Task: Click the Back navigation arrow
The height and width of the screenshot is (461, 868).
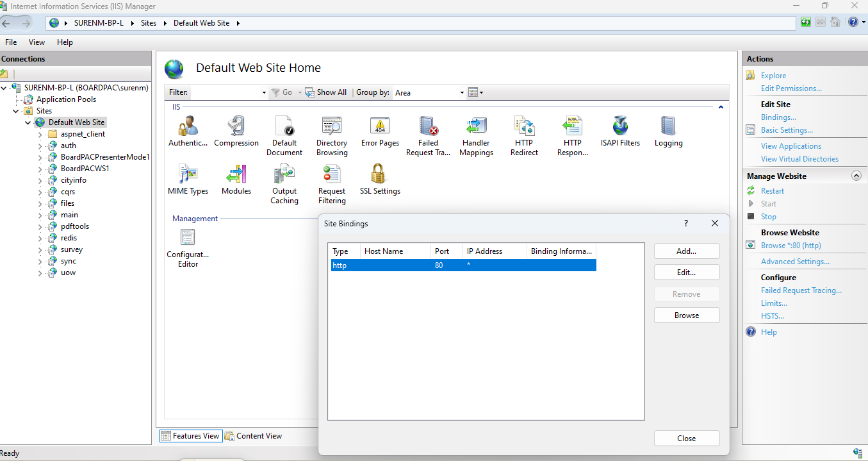Action: point(7,23)
